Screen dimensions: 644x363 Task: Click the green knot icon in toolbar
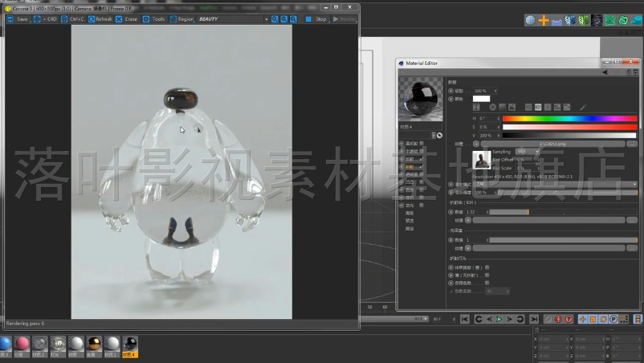(x=623, y=20)
